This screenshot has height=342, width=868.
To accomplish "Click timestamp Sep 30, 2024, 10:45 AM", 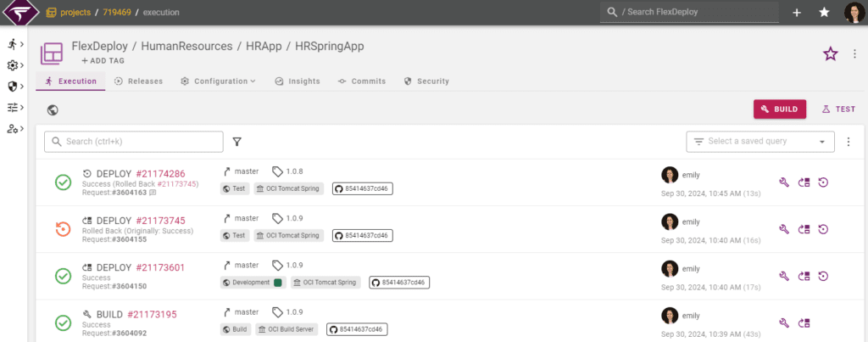I will [701, 193].
